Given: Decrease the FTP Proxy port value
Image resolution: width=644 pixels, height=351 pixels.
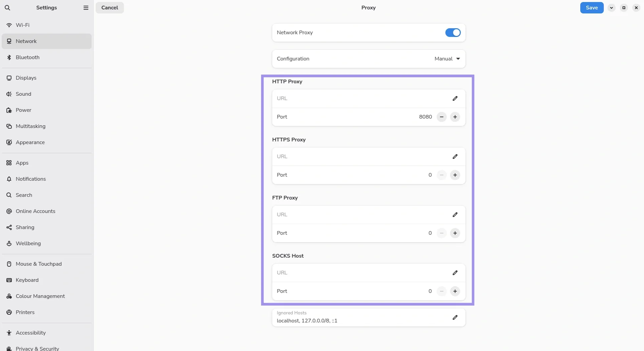Looking at the screenshot, I should (441, 233).
